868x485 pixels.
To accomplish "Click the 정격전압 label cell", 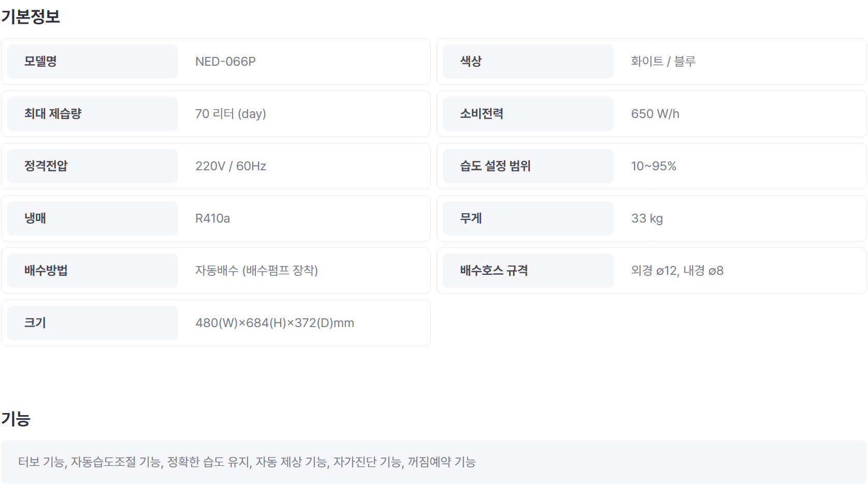I will [x=93, y=166].
